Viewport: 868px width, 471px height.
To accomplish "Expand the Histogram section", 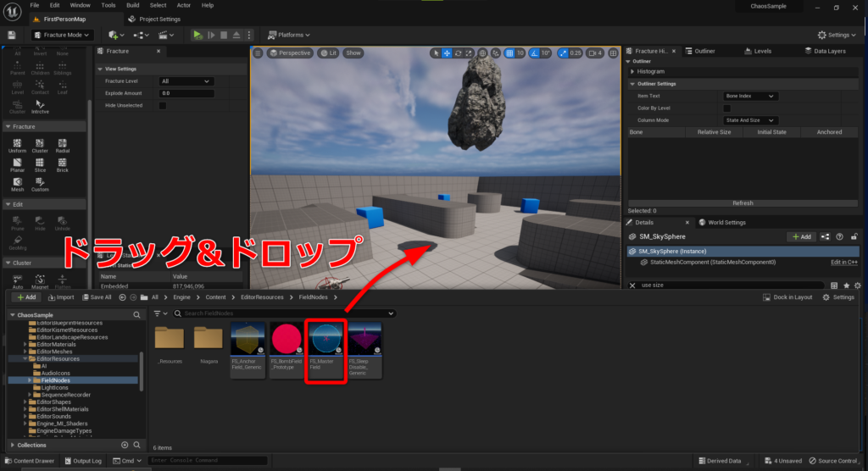I will pos(632,71).
